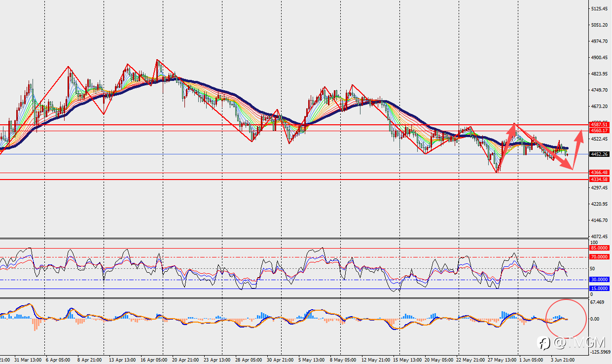
Task: Click the 31 Mar 13:00 time label
Action: pyautogui.click(x=28, y=360)
